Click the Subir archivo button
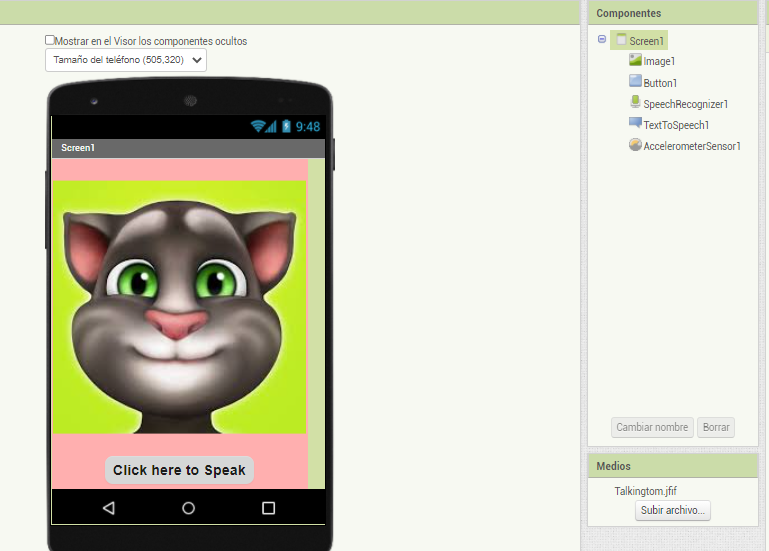This screenshot has height=551, width=769. (x=673, y=510)
